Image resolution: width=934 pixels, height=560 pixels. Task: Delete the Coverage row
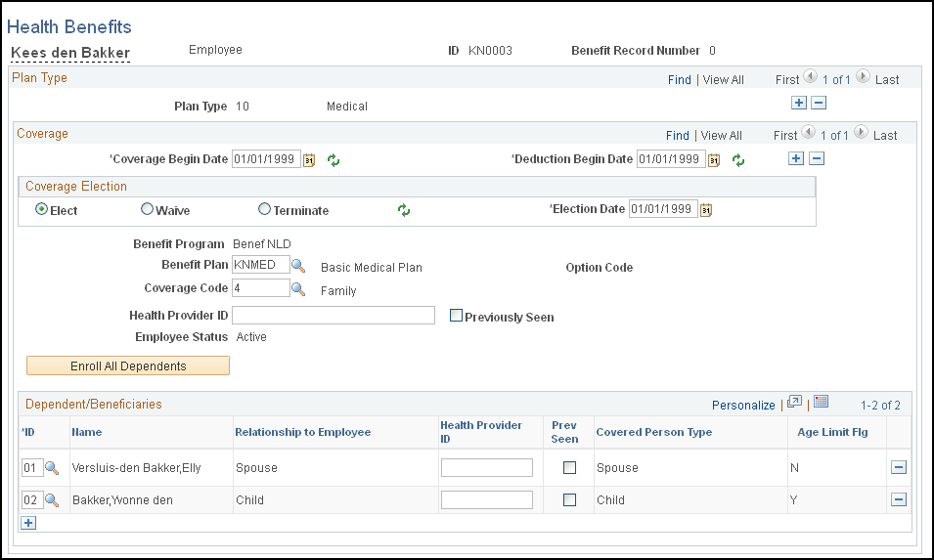coord(817,158)
